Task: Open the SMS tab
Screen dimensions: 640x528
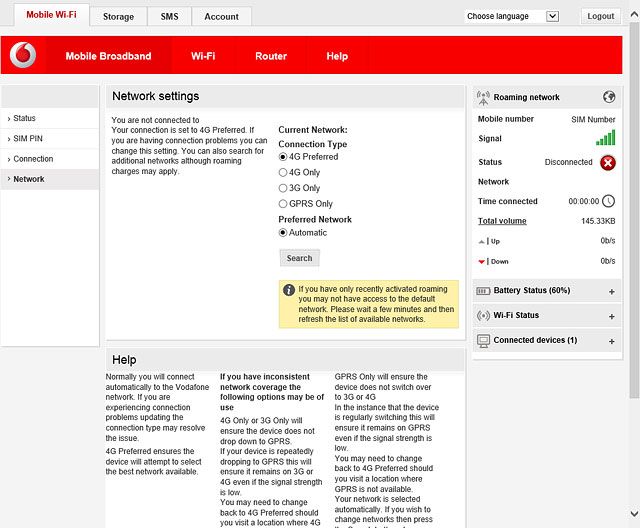Action: tap(169, 17)
